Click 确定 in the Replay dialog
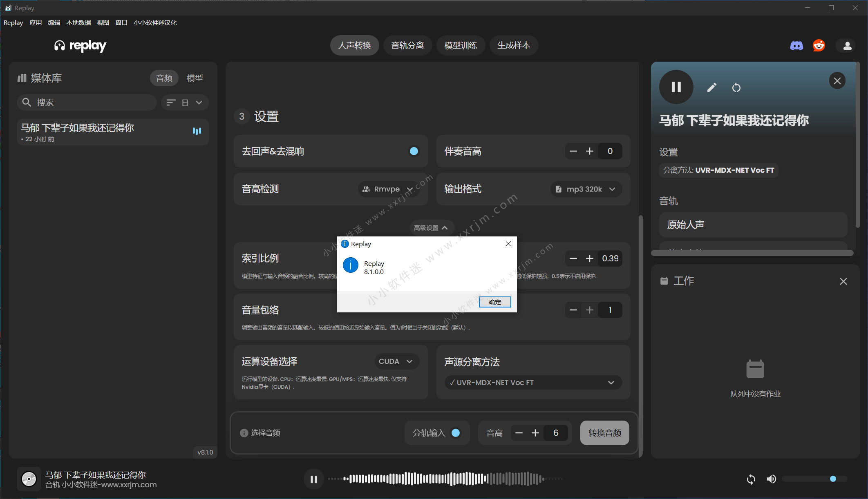Image resolution: width=868 pixels, height=499 pixels. (x=495, y=302)
